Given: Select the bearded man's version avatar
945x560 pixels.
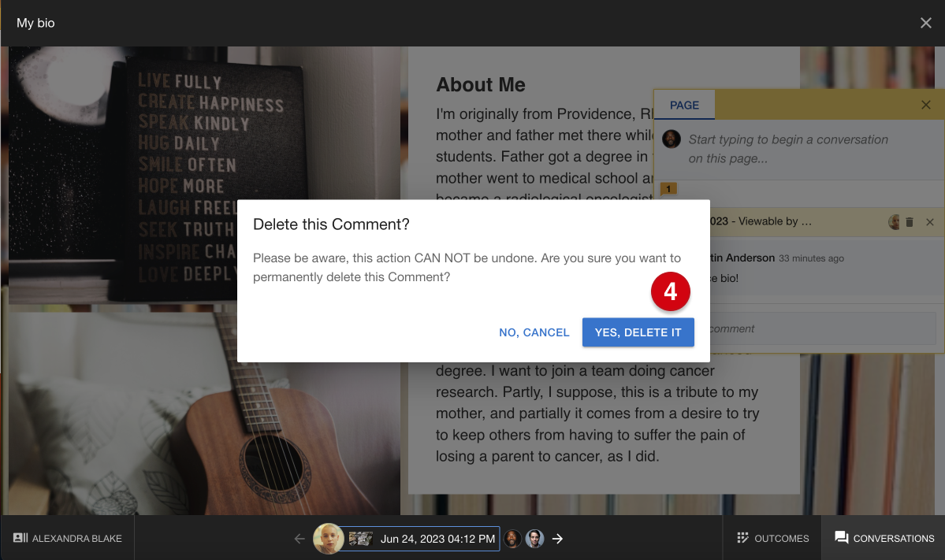Looking at the screenshot, I should (512, 538).
